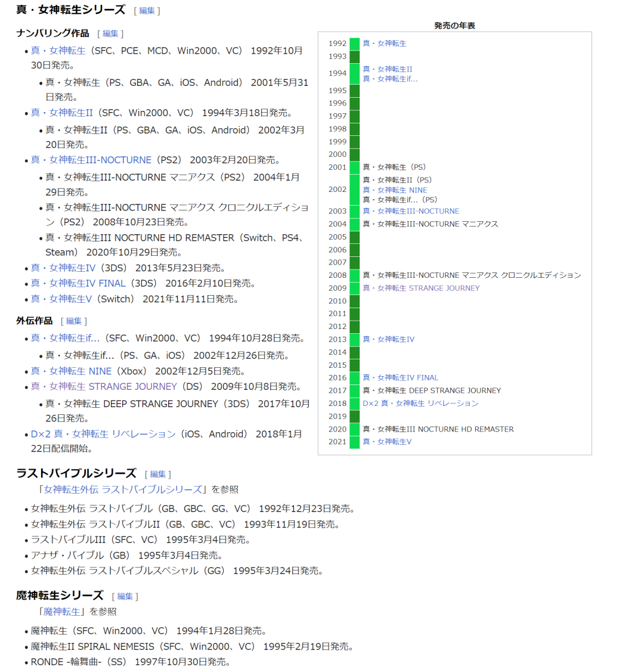The image size is (644, 670).
Task: Click 真・女神転生 STRANGE JOURNEY in the 2009 timeline row
Action: (x=421, y=288)
